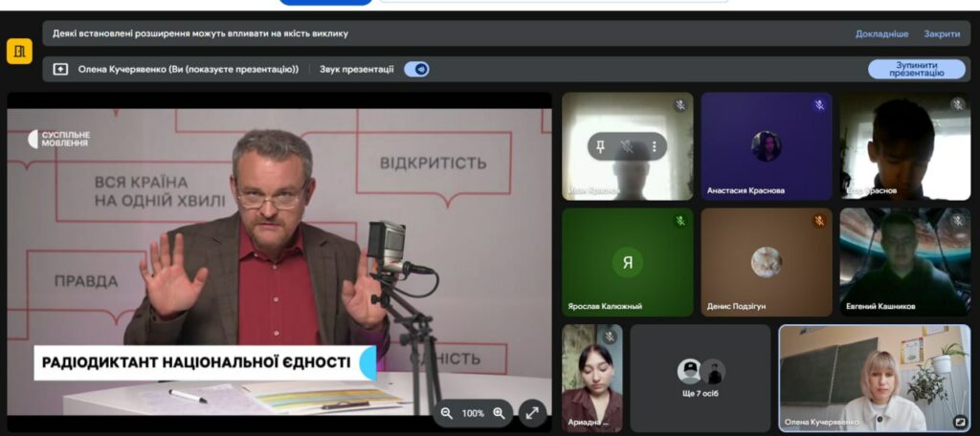Image resolution: width=980 pixels, height=436 pixels.
Task: Toggle the Звук презентації switch
Action: 416,69
